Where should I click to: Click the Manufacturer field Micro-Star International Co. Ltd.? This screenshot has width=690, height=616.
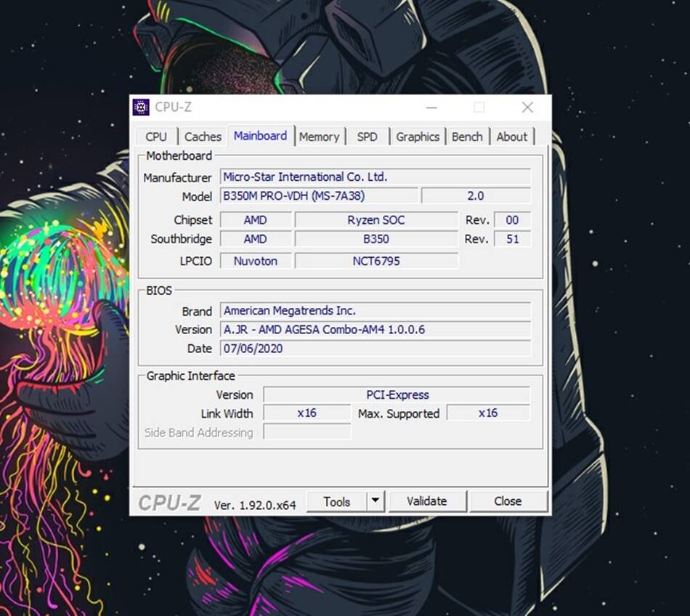(376, 177)
